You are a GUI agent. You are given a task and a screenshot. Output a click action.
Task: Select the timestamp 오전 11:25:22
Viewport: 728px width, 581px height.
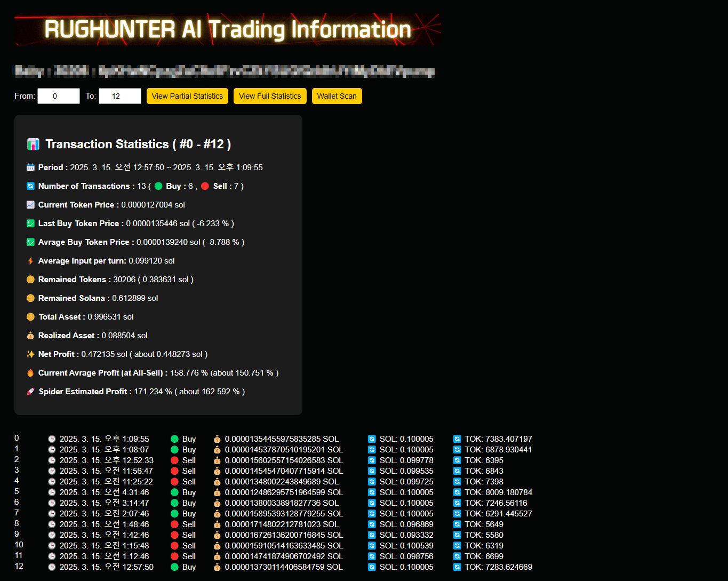(x=129, y=482)
